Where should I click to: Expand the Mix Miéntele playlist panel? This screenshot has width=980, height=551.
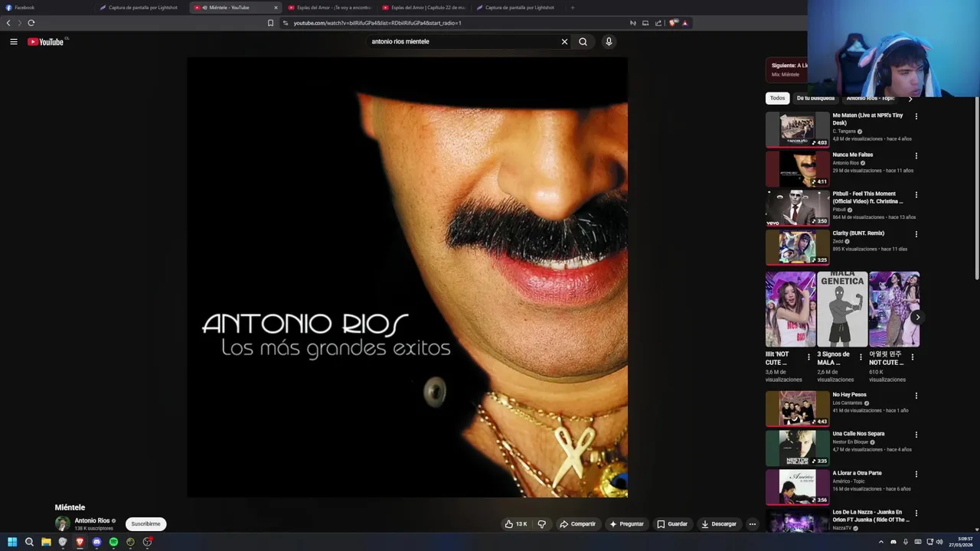coord(786,70)
